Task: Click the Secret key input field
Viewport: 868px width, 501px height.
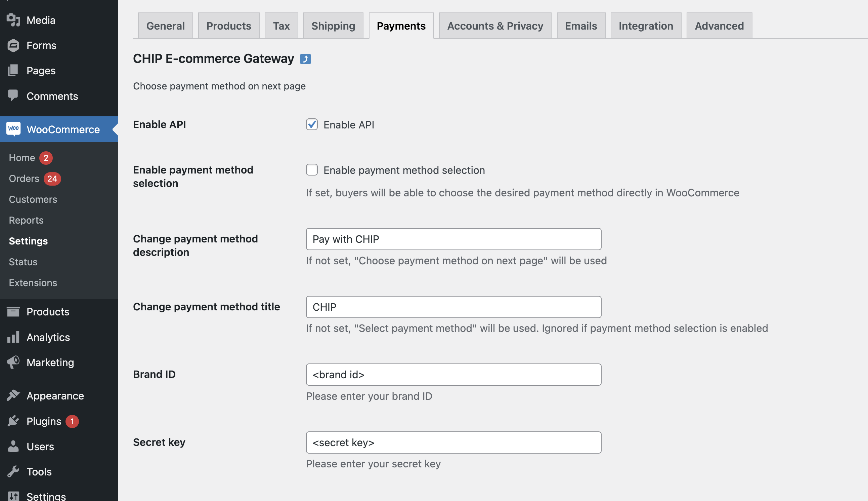Action: pos(453,442)
